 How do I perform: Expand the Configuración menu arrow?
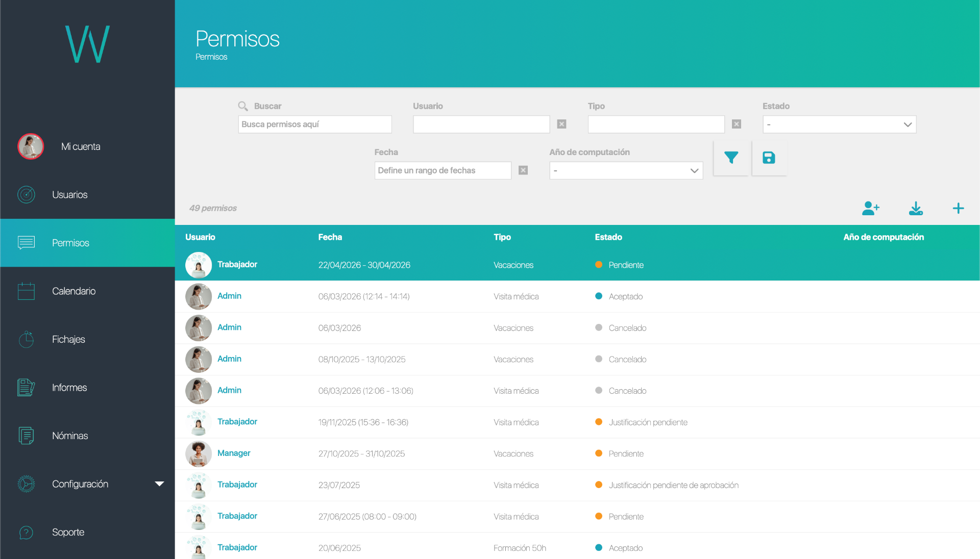click(x=159, y=484)
